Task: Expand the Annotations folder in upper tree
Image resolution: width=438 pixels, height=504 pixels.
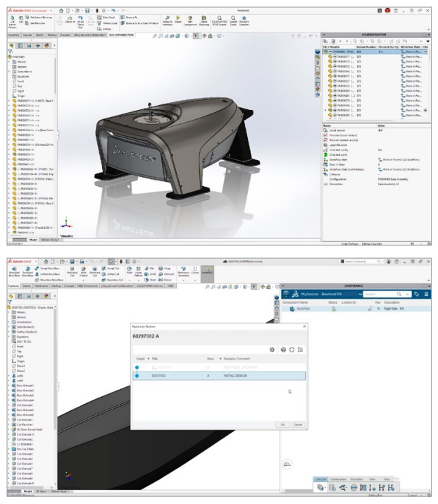Action: pyautogui.click(x=9, y=70)
